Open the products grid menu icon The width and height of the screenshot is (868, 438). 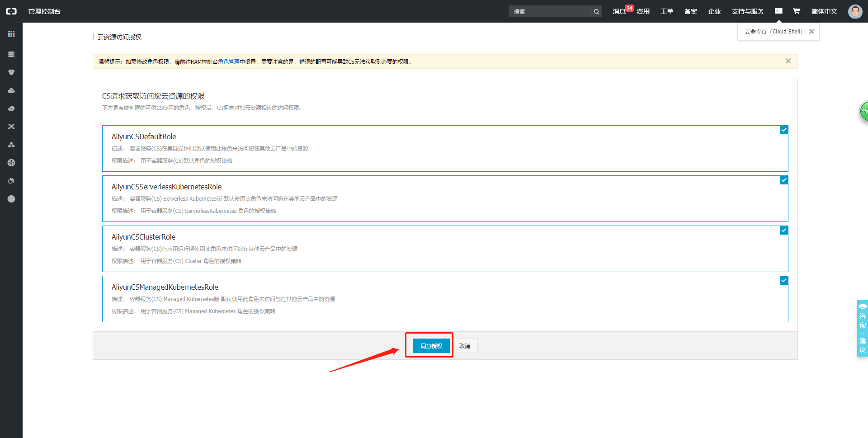(11, 34)
